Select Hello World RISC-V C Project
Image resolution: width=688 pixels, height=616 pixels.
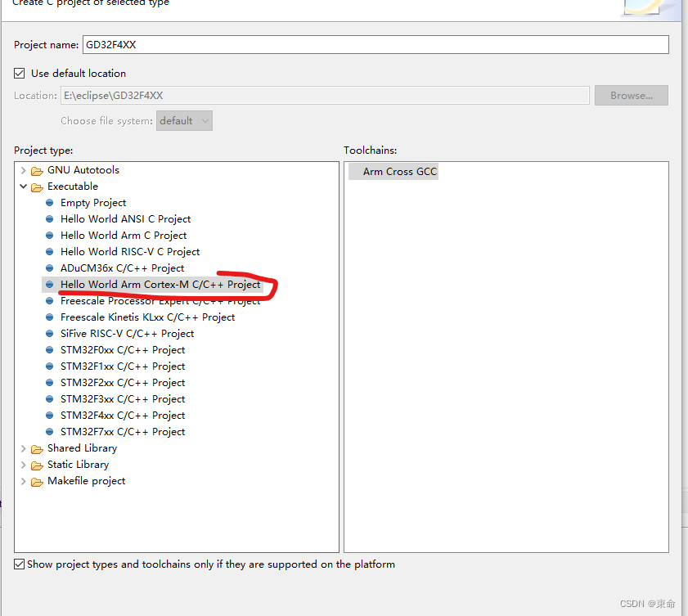coord(130,252)
